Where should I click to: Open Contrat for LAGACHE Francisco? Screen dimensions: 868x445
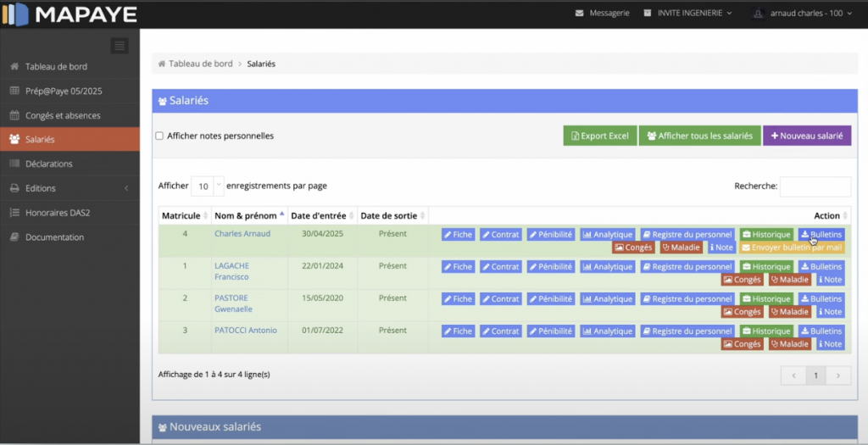(x=500, y=267)
